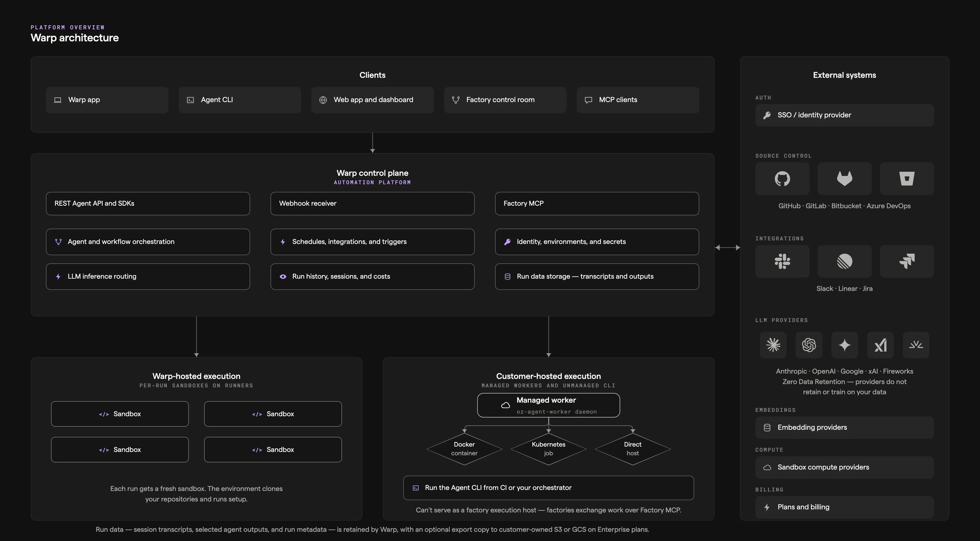The image size is (980, 541).
Task: Click the EMBEDDINGS section label
Action: (775, 410)
